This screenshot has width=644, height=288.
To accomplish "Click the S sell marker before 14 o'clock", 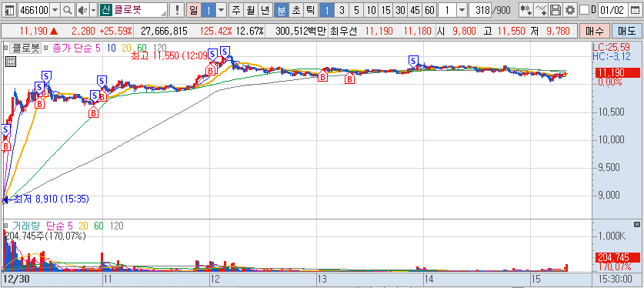I will tap(413, 61).
